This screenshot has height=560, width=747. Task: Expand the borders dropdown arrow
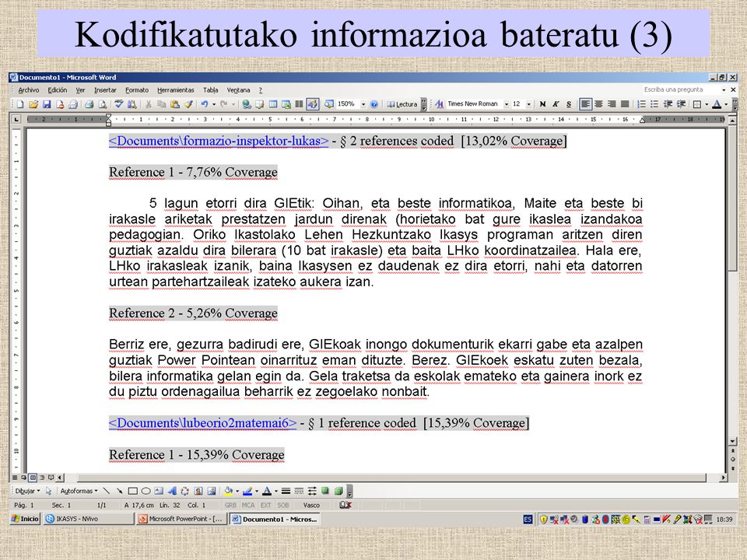click(707, 104)
